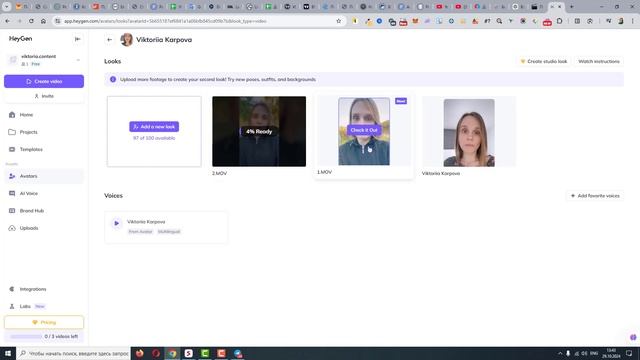Image resolution: width=640 pixels, height=360 pixels.
Task: Click the 2.MOV look label
Action: pyautogui.click(x=220, y=173)
